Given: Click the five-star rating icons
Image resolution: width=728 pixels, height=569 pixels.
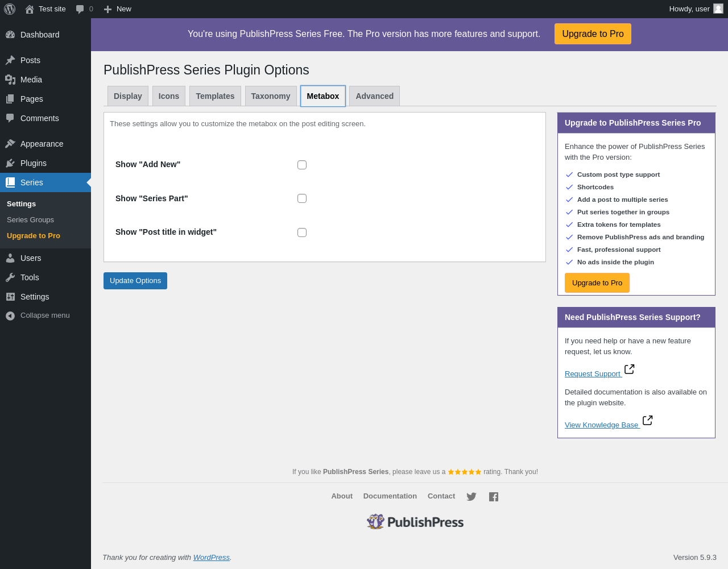Looking at the screenshot, I should pyautogui.click(x=465, y=472).
